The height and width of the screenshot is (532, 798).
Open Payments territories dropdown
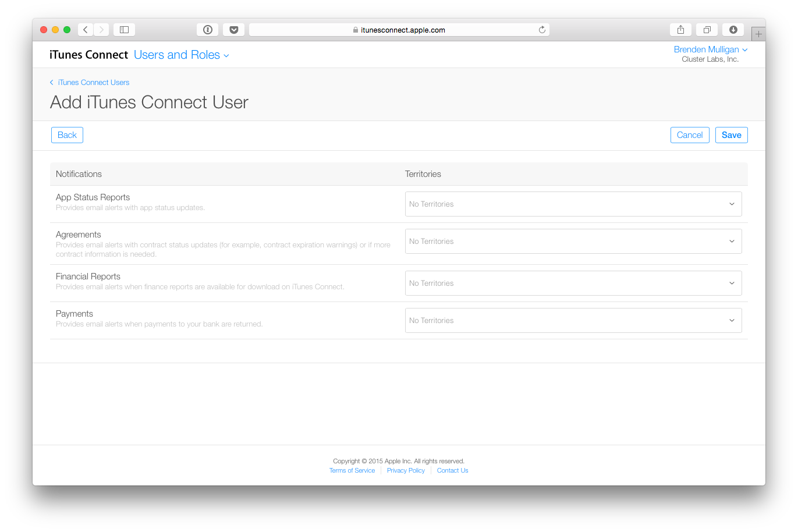[x=573, y=320]
